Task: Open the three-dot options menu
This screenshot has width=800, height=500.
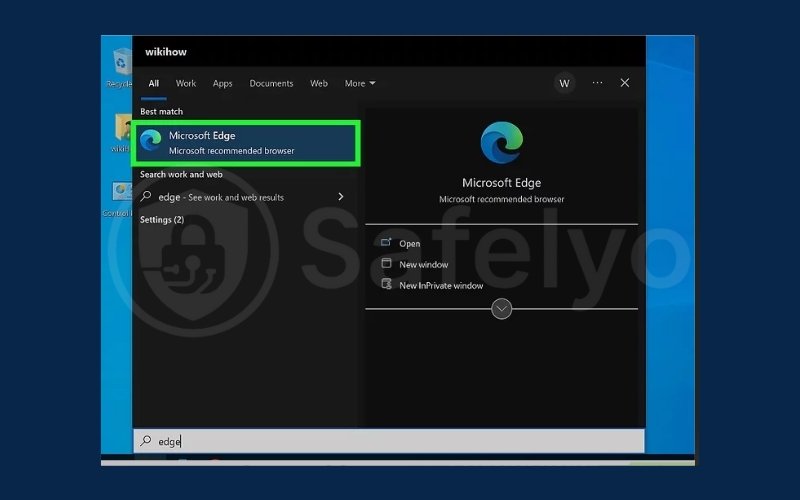Action: coord(597,83)
